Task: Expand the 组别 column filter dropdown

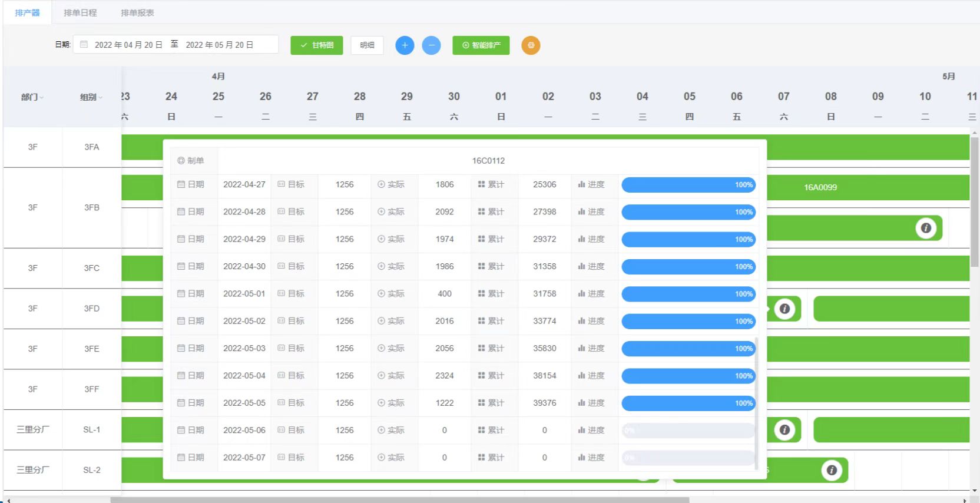Action: click(x=91, y=97)
